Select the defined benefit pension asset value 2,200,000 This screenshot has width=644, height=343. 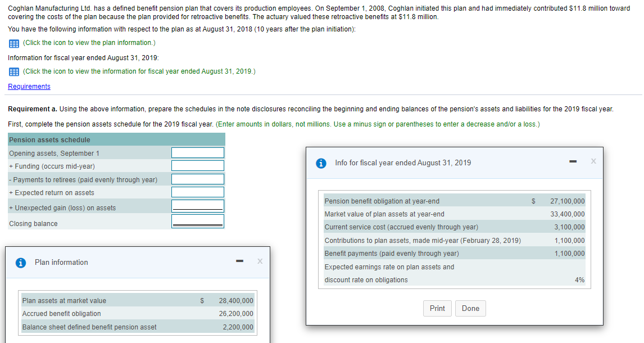coord(238,327)
